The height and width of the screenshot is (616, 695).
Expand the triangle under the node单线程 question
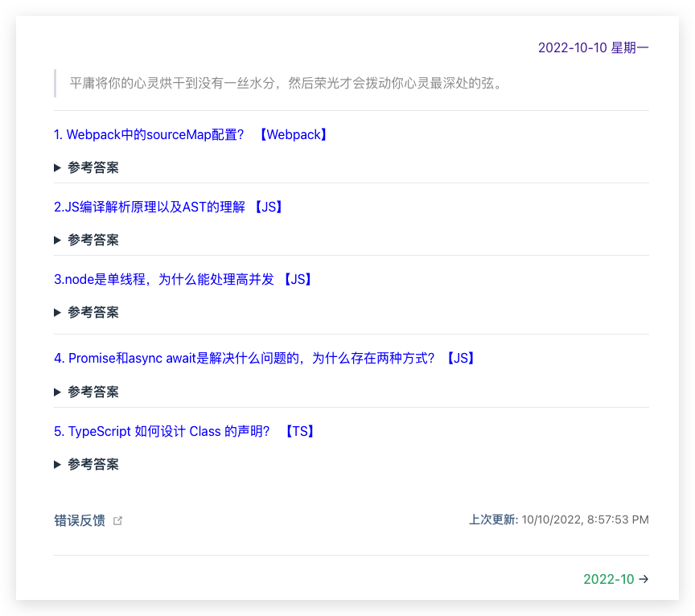pyautogui.click(x=58, y=312)
